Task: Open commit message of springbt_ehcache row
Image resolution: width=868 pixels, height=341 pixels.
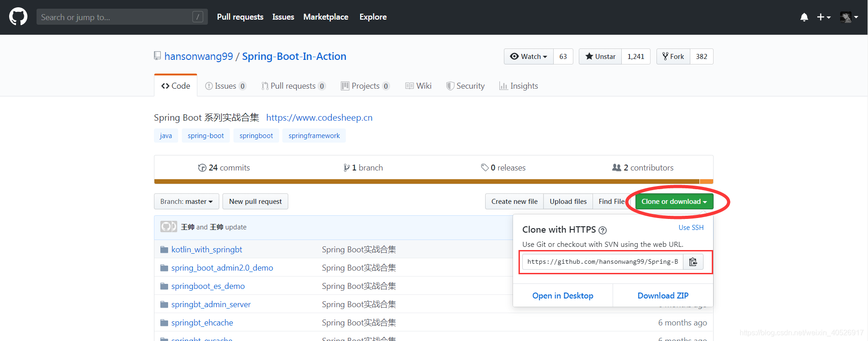Action: coord(359,323)
